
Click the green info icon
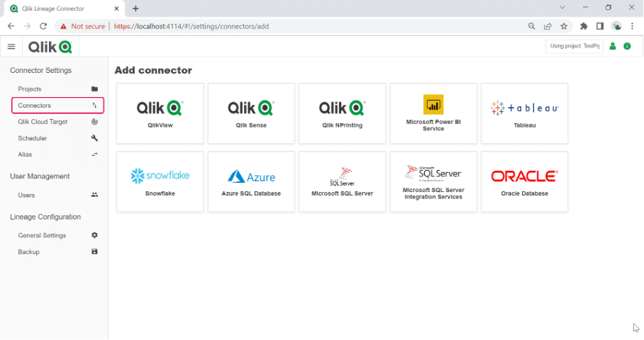[x=627, y=46]
